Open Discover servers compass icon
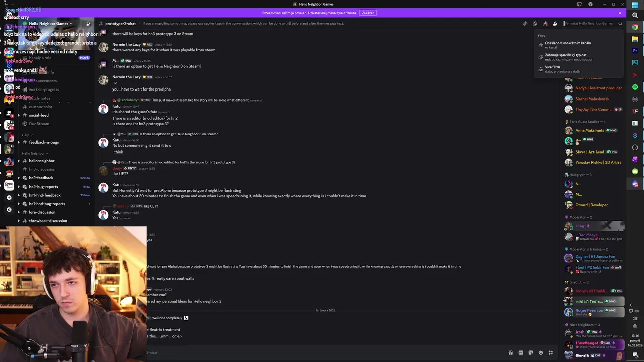Viewport: 644px width, 362px height. [x=9, y=209]
